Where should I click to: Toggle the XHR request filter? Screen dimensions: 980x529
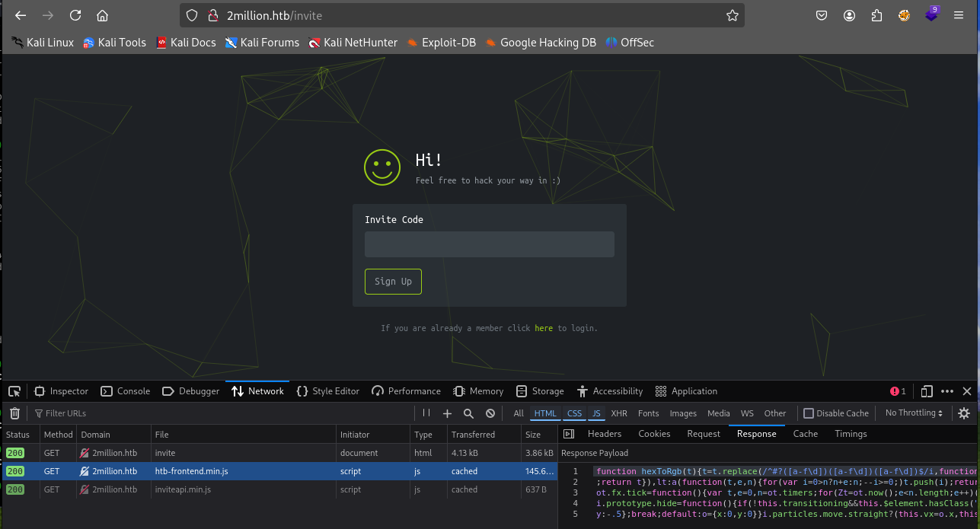point(619,413)
